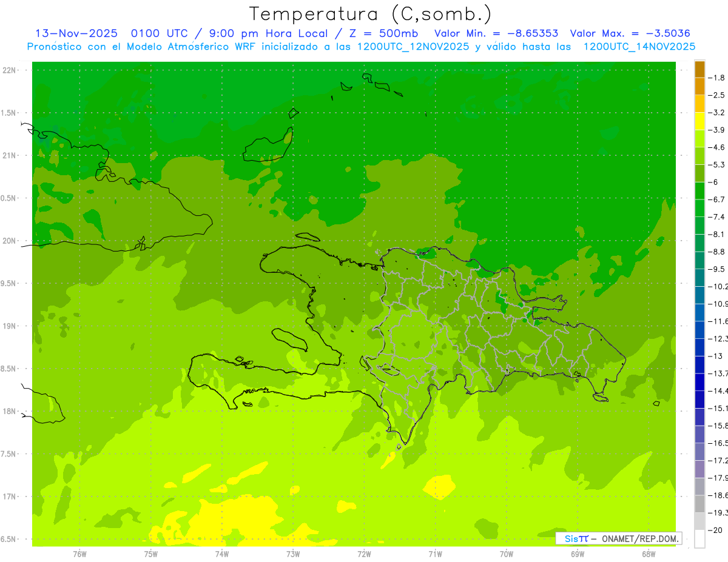728x562 pixels.
Task: Click the gold swatch between -2.5 and -3.2
Action: pos(699,104)
